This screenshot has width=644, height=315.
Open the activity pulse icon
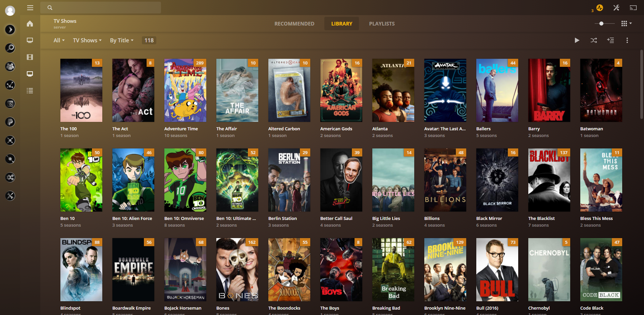point(600,8)
